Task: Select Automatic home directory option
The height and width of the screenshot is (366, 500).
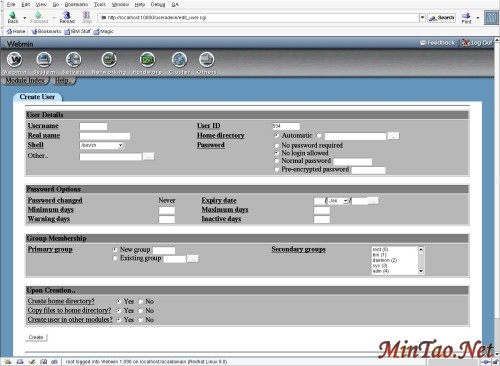Action: click(x=277, y=136)
